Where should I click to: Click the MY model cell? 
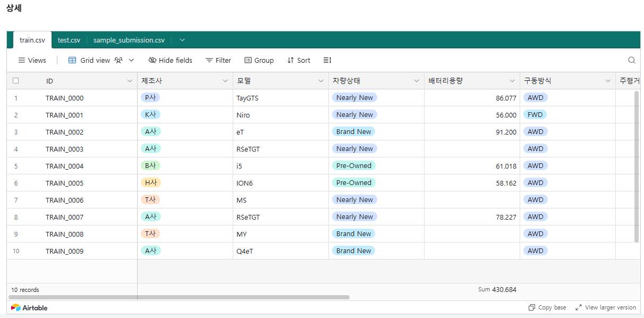[x=281, y=234]
